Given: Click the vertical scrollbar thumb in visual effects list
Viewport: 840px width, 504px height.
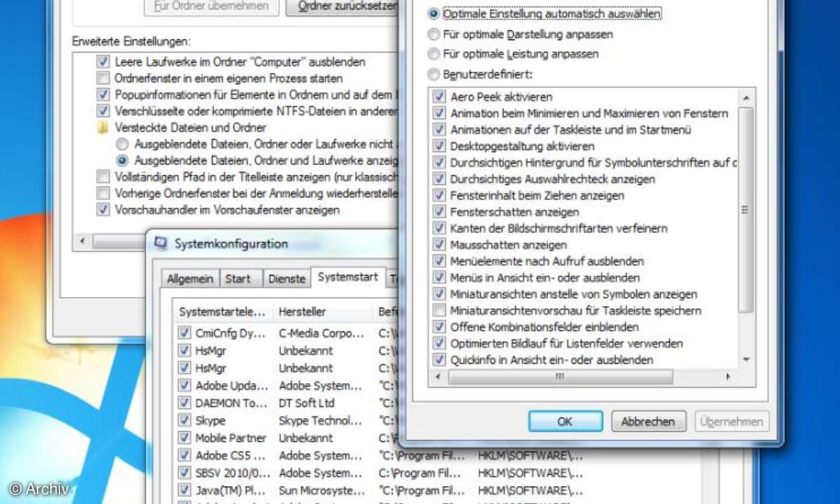Looking at the screenshot, I should tap(745, 210).
